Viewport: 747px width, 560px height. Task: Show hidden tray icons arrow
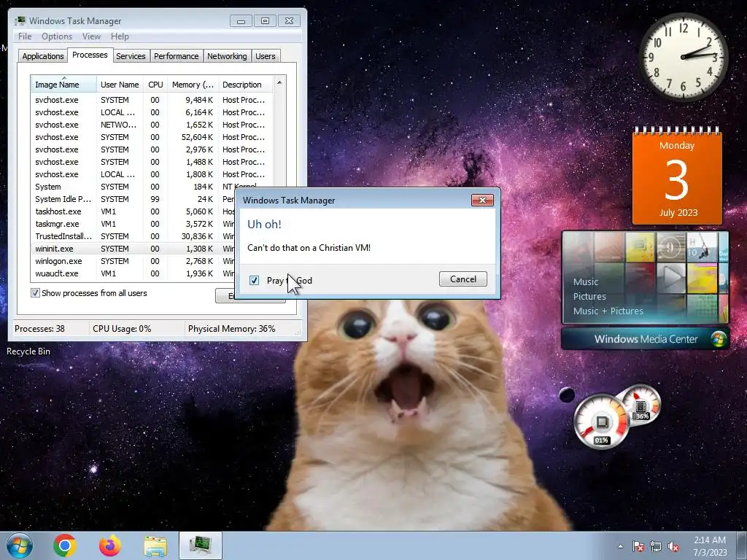coord(620,546)
